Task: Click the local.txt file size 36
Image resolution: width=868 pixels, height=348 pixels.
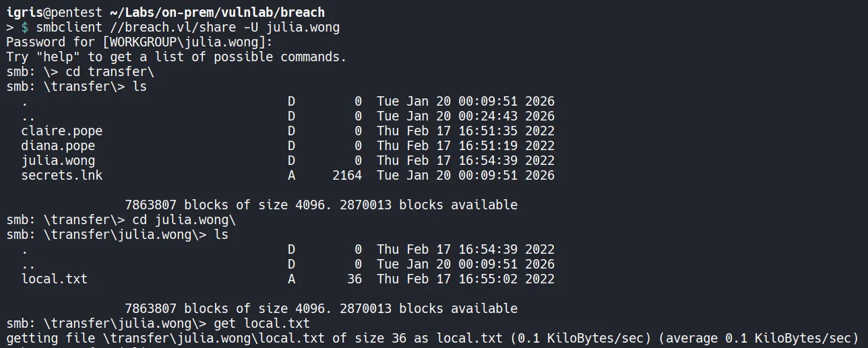Action: coord(354,279)
